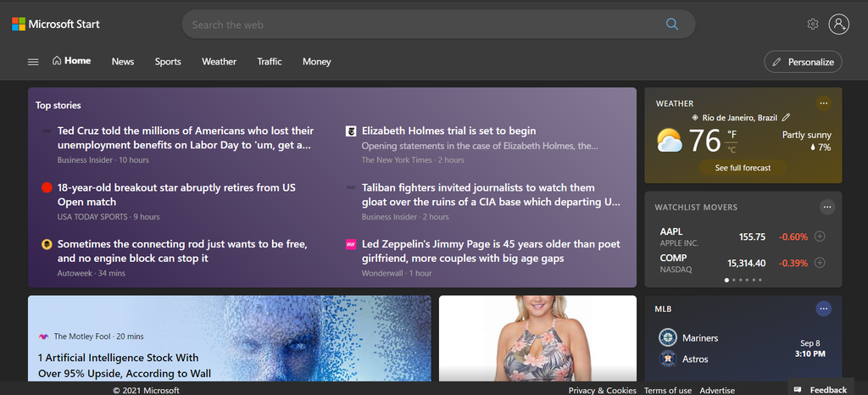Click the red USA TODAY SPORTS source icon
The width and height of the screenshot is (868, 395).
coord(47,187)
